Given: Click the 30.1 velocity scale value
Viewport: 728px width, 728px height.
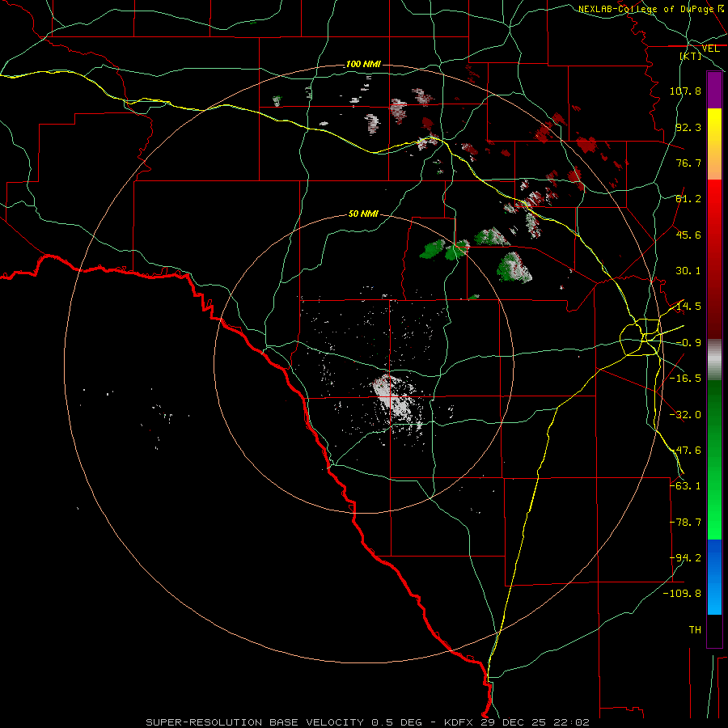Looking at the screenshot, I should 688,271.
